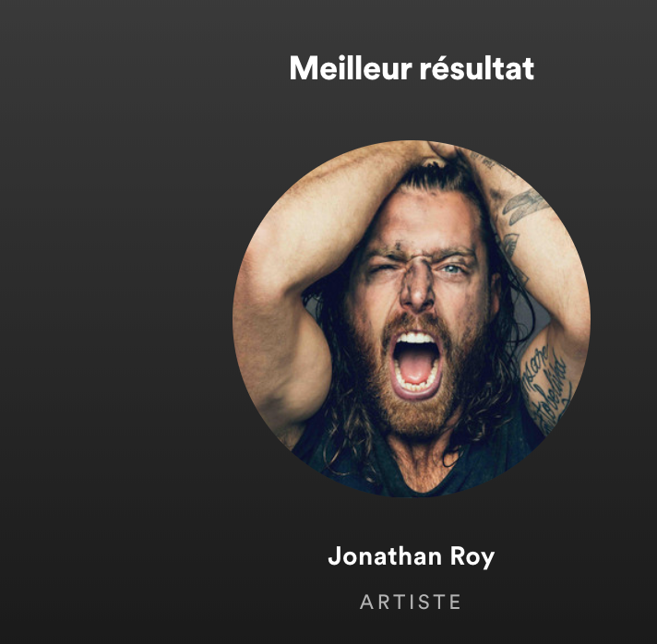Click the artist's face in the round image
This screenshot has width=657, height=644.
pos(419,293)
